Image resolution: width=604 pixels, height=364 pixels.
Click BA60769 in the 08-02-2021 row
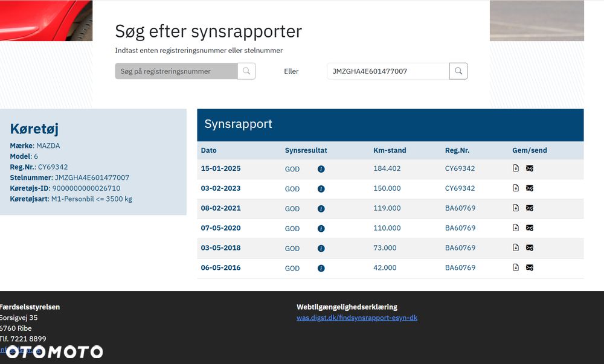click(460, 208)
